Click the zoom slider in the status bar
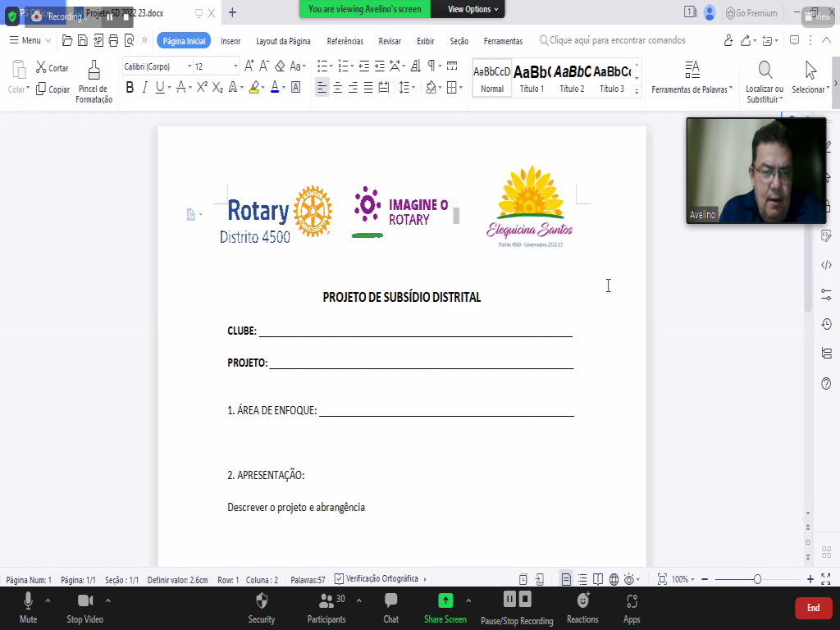This screenshot has height=630, width=840. pos(757,579)
